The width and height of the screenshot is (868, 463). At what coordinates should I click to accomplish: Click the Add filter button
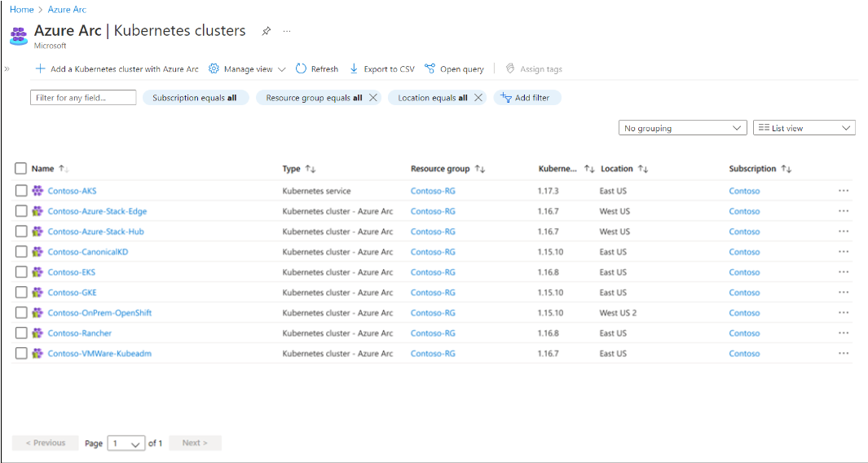pos(527,98)
